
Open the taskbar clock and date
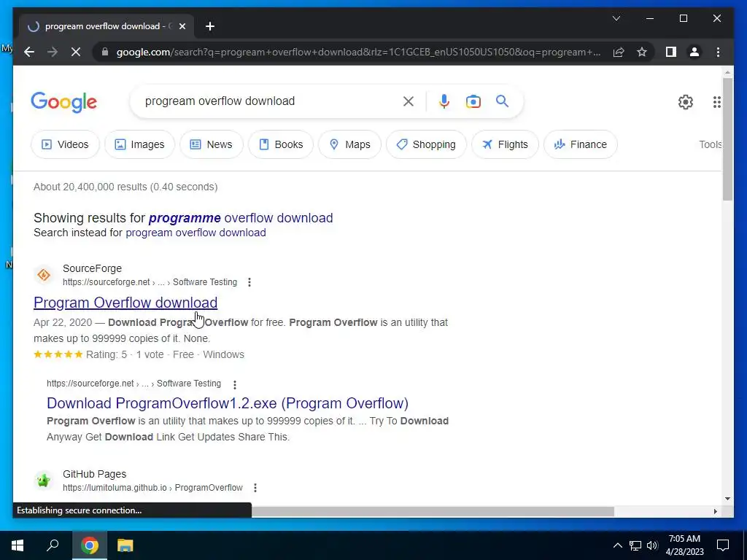coord(684,545)
